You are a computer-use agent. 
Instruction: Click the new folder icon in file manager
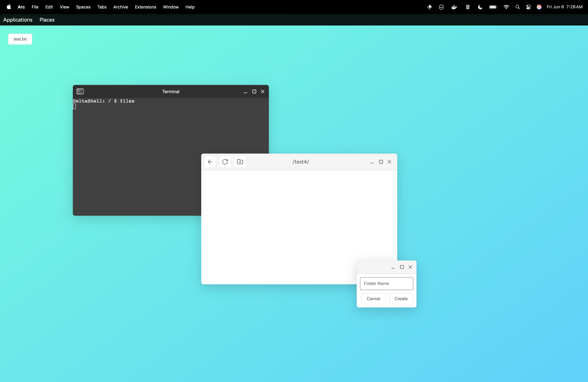240,162
